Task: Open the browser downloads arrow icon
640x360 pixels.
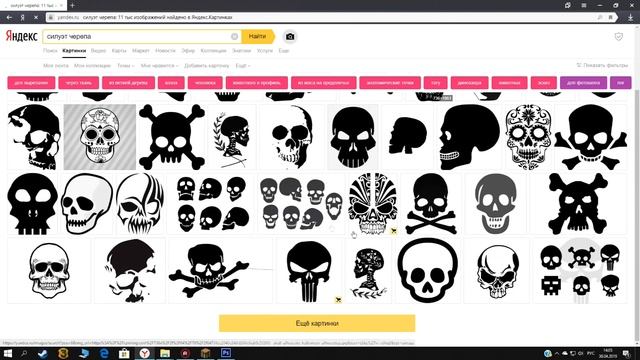Action: (631, 18)
